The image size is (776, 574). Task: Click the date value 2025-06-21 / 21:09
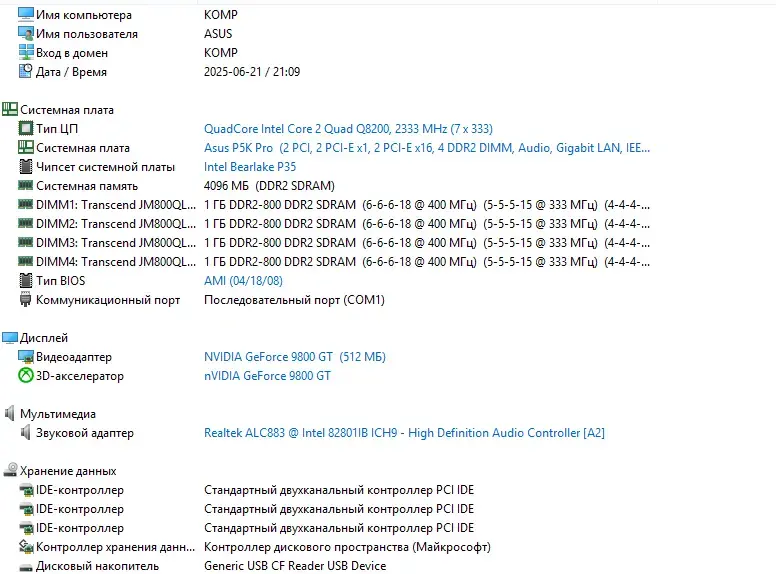point(252,71)
